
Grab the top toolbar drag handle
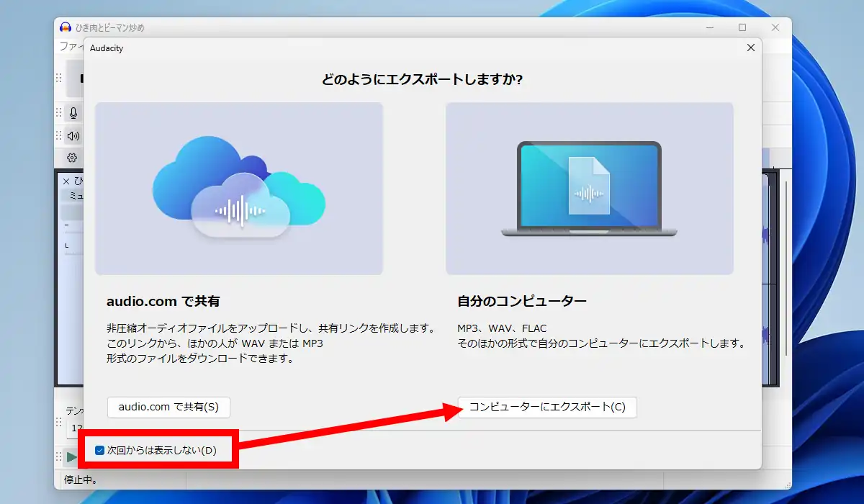59,78
